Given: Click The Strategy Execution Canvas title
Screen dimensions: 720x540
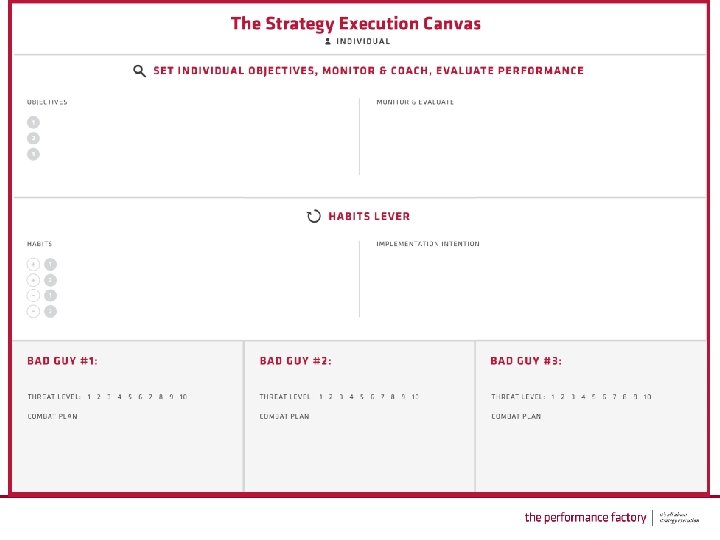Looking at the screenshot, I should [355, 23].
